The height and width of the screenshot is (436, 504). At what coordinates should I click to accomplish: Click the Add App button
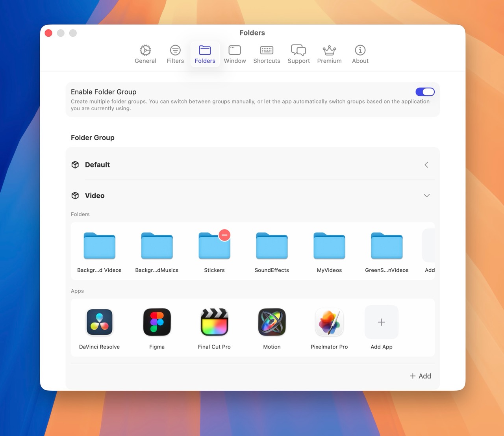pyautogui.click(x=381, y=322)
